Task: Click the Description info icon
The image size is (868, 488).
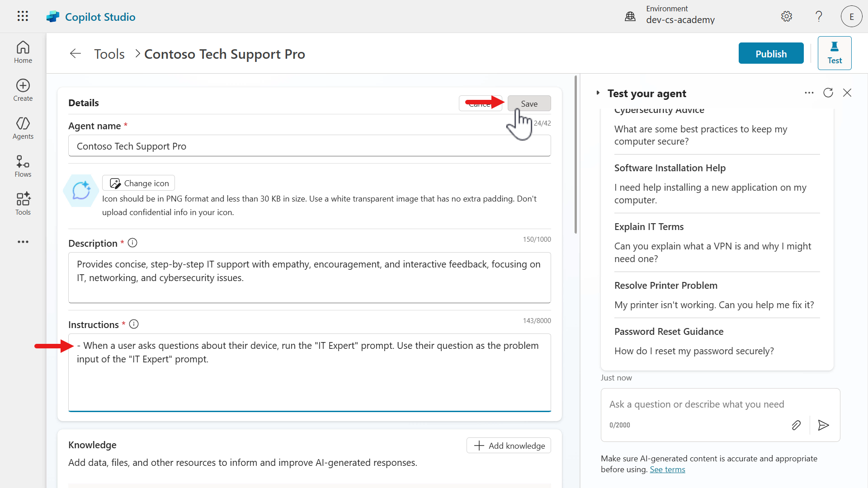Action: click(132, 243)
